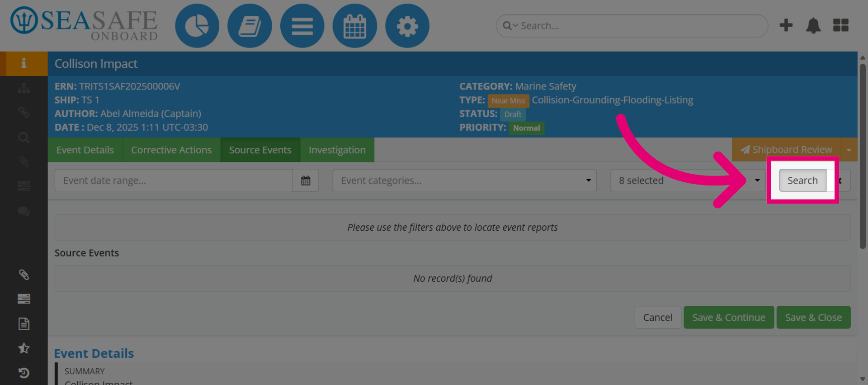The image size is (868, 385).
Task: Open the 8 selected dropdown
Action: 687,181
